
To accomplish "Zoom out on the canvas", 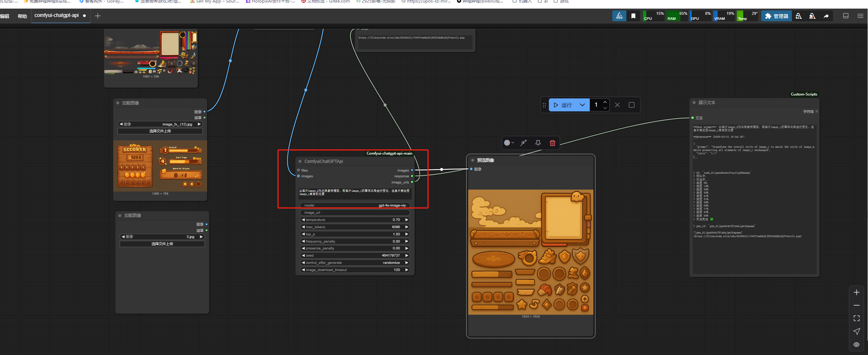I will tap(856, 305).
